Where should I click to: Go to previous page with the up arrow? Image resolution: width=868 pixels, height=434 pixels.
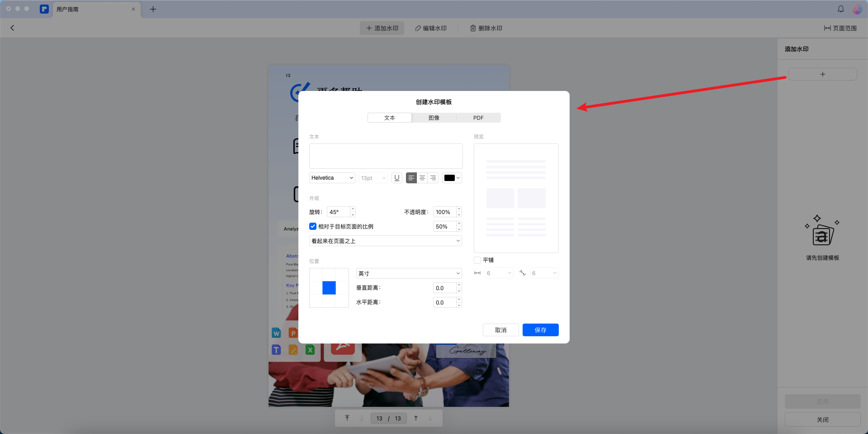(x=415, y=418)
